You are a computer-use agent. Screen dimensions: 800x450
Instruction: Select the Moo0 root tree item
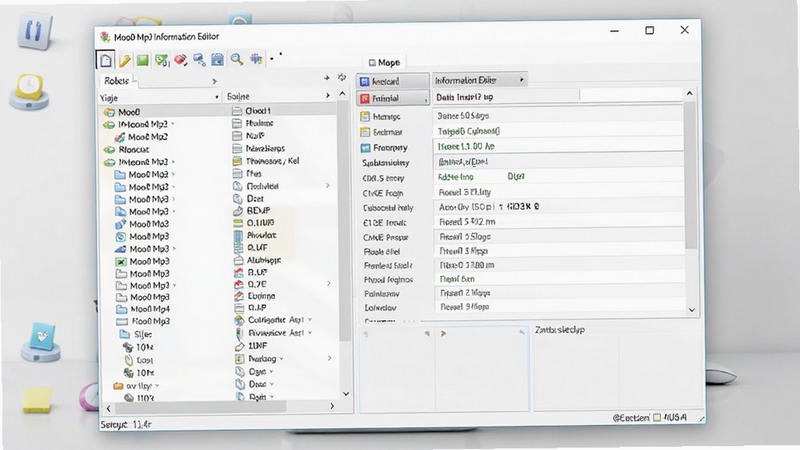pos(129,112)
